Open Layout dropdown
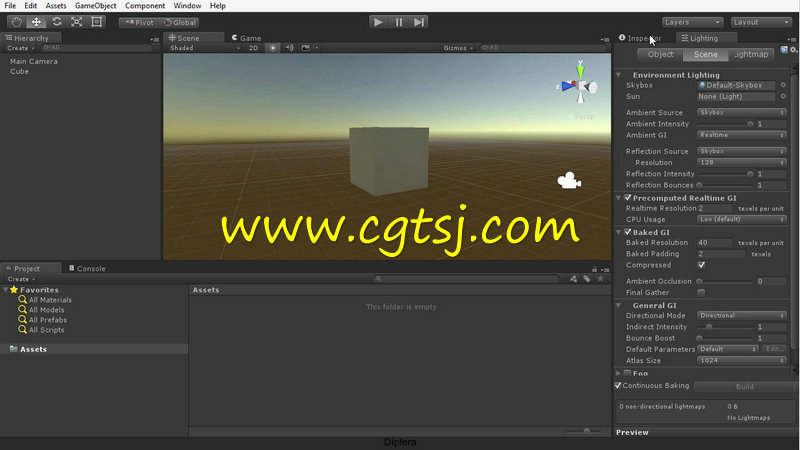The image size is (800, 450). [x=761, y=22]
